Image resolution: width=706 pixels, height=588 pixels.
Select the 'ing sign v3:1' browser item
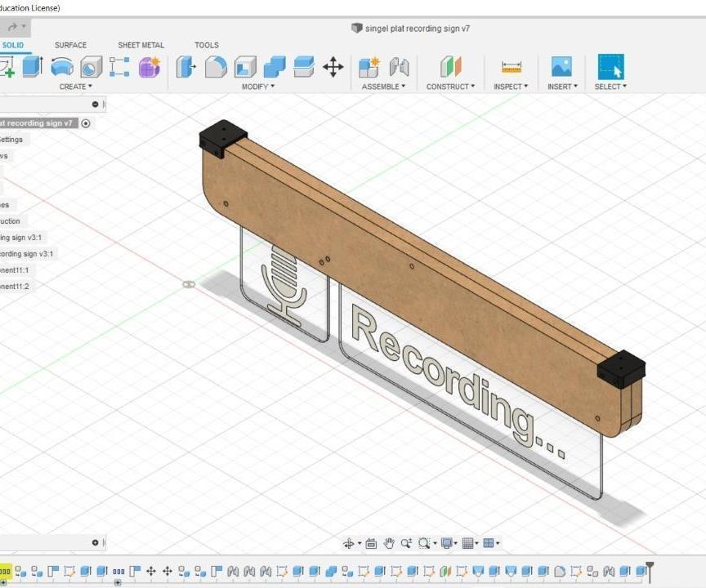click(x=21, y=238)
